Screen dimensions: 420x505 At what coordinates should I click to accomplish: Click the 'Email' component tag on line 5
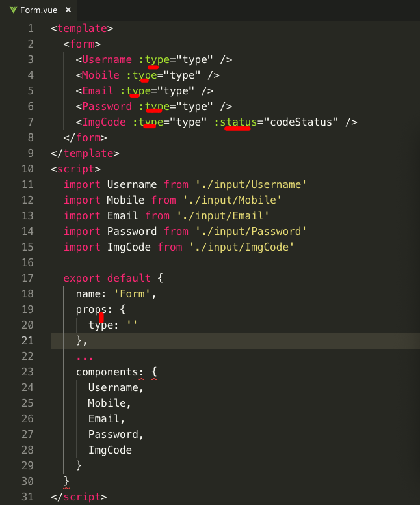pos(98,91)
